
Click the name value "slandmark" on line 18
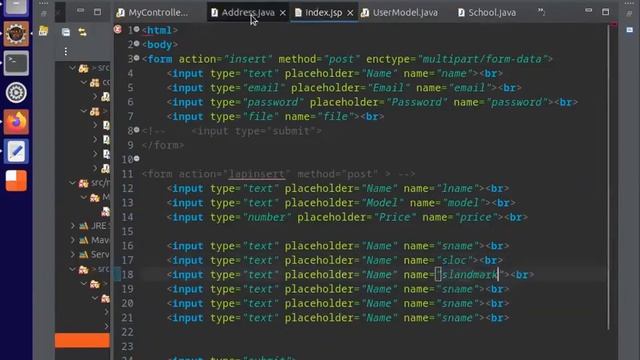point(470,275)
